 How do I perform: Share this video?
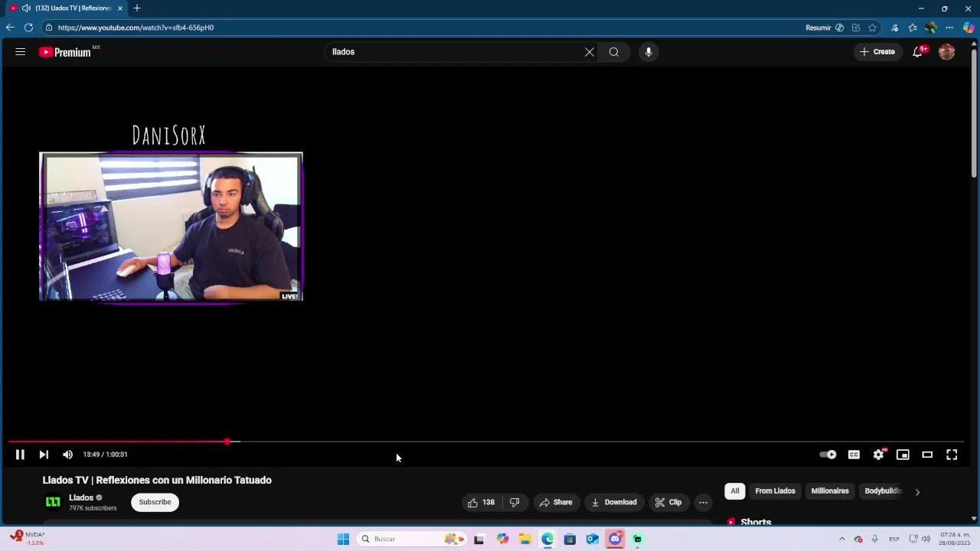click(x=556, y=503)
